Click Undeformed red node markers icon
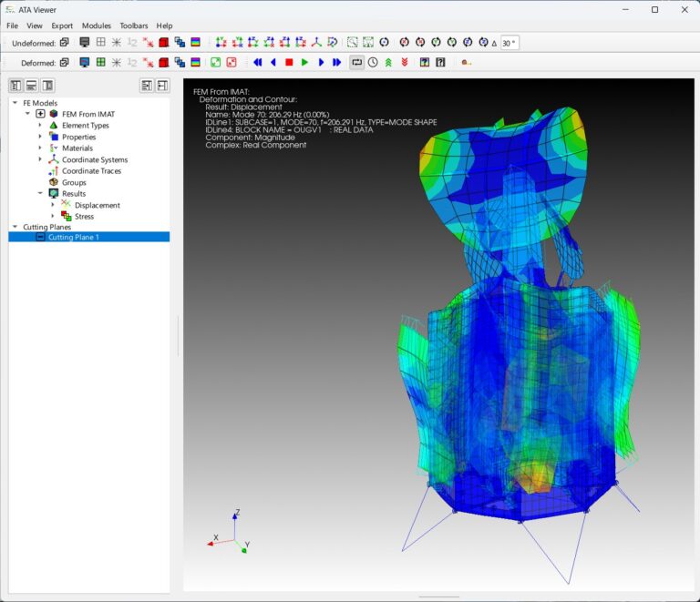Image resolution: width=700 pixels, height=602 pixels. click(148, 43)
